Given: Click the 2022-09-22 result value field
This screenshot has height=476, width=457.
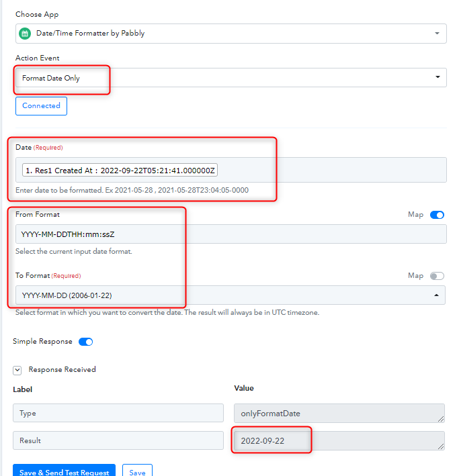Looking at the screenshot, I should [x=339, y=440].
